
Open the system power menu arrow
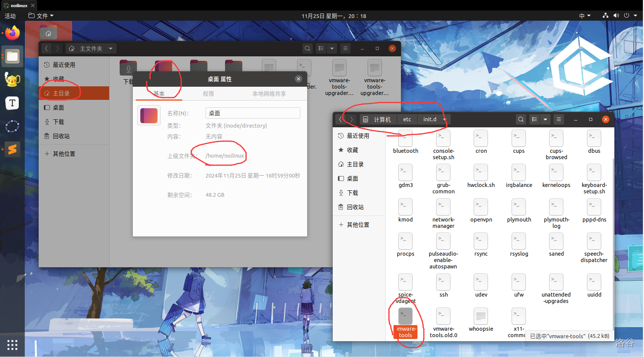tap(635, 16)
